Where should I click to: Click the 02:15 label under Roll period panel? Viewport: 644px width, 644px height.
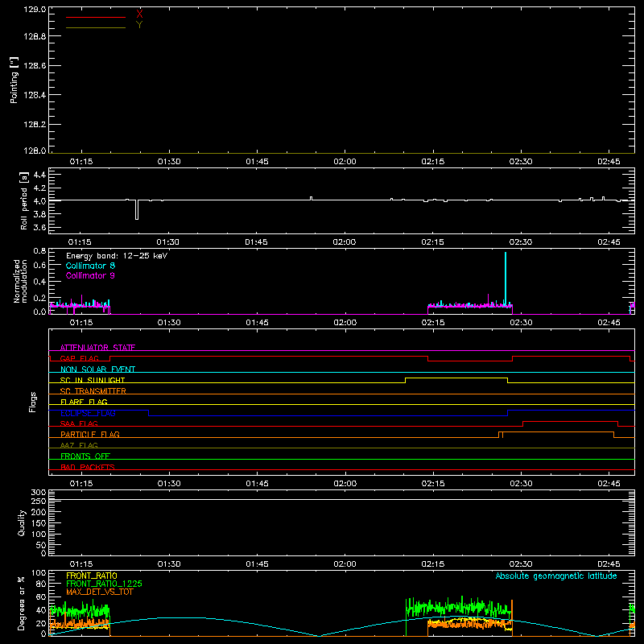pyautogui.click(x=433, y=242)
